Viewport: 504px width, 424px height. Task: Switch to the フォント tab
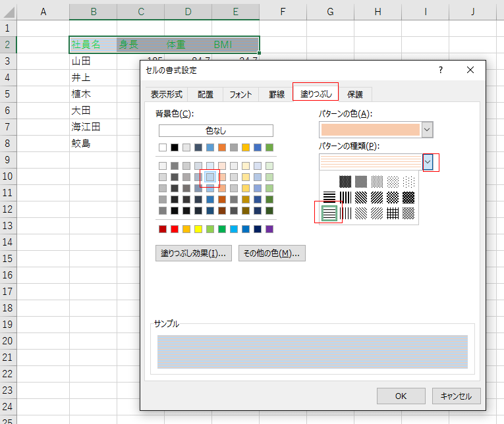pyautogui.click(x=240, y=94)
